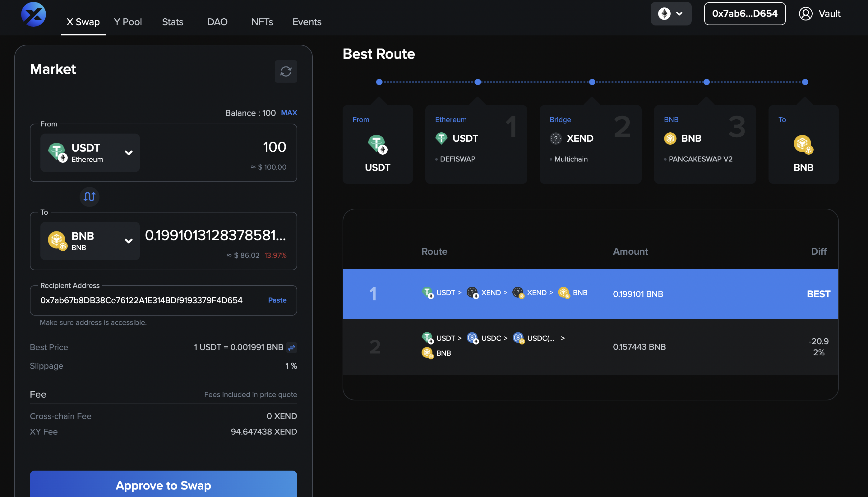868x497 pixels.
Task: Select route 1 with 0.199101 BNB
Action: (590, 294)
